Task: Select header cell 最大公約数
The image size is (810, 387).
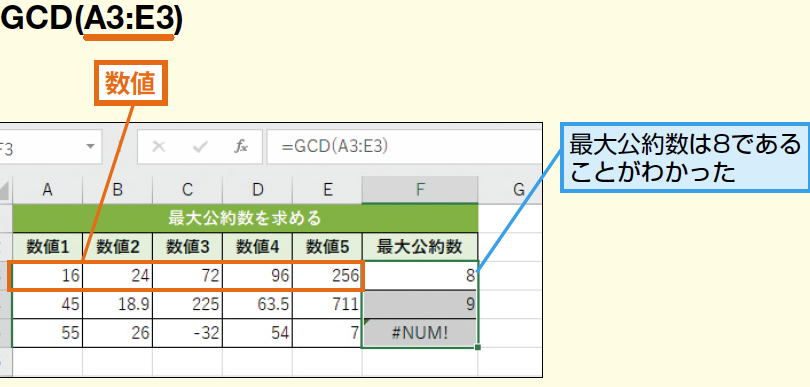Action: click(x=420, y=247)
